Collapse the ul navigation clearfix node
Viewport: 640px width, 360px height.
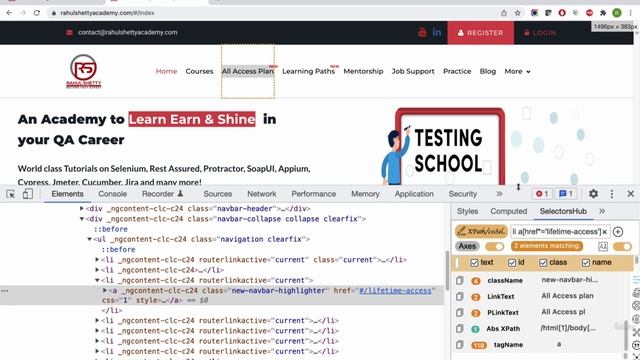[89, 239]
